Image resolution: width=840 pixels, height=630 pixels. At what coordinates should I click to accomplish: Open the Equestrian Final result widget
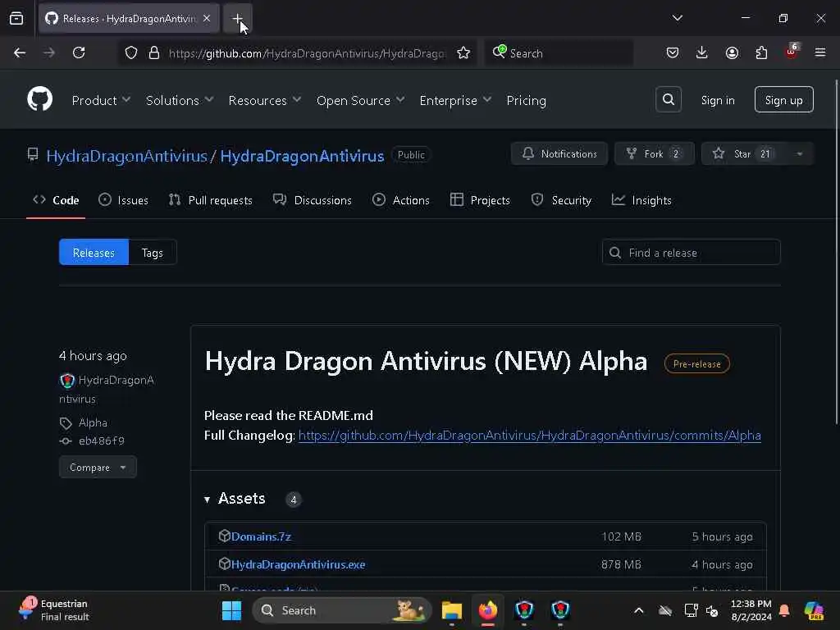pyautogui.click(x=53, y=610)
